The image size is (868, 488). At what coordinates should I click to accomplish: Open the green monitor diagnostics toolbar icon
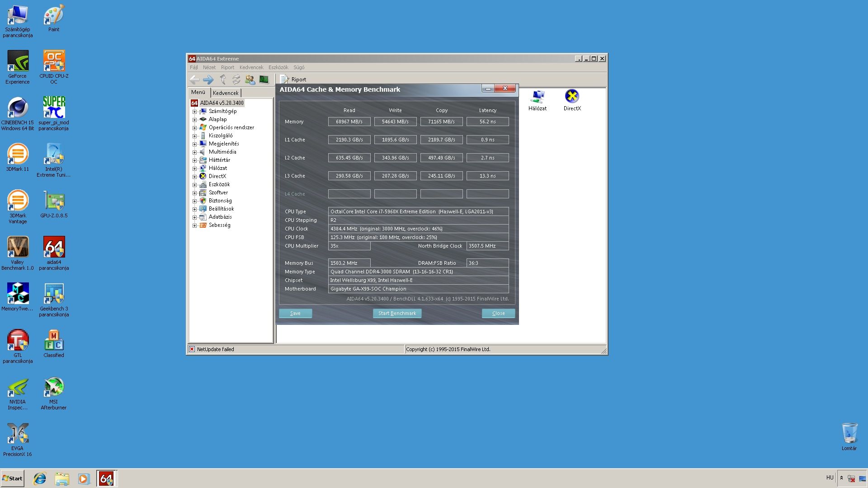click(x=264, y=80)
